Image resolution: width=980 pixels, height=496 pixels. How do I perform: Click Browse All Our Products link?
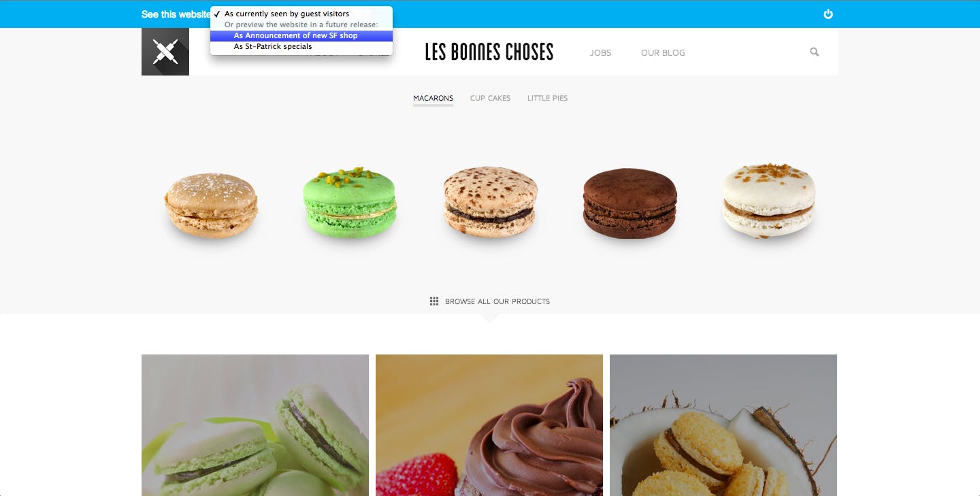coord(497,301)
